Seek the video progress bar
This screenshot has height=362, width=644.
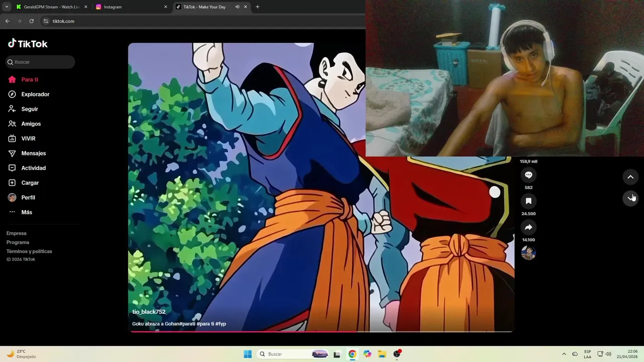pos(321,331)
